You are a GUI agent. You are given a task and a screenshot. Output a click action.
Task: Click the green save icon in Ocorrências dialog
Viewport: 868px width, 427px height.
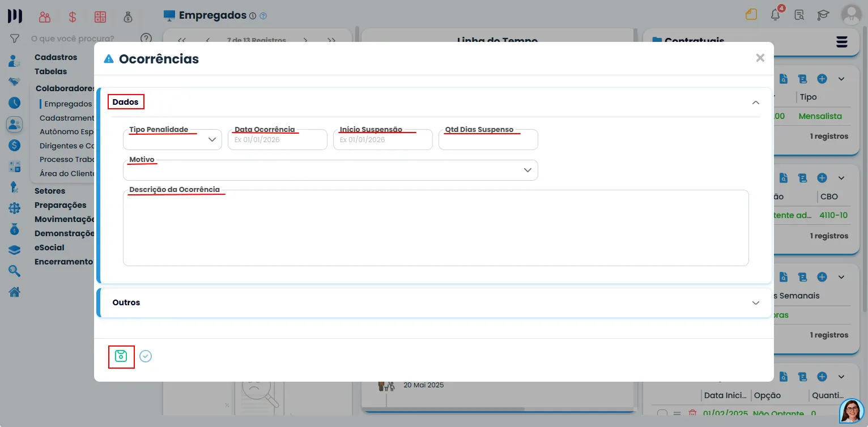pos(121,356)
